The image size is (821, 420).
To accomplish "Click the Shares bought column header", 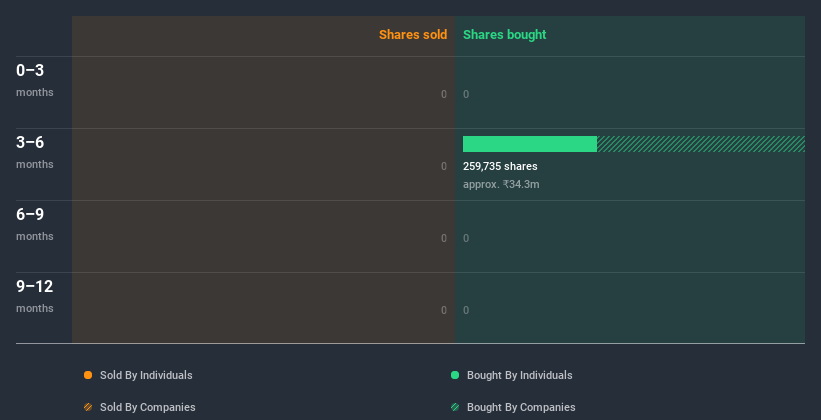I will click(x=505, y=35).
